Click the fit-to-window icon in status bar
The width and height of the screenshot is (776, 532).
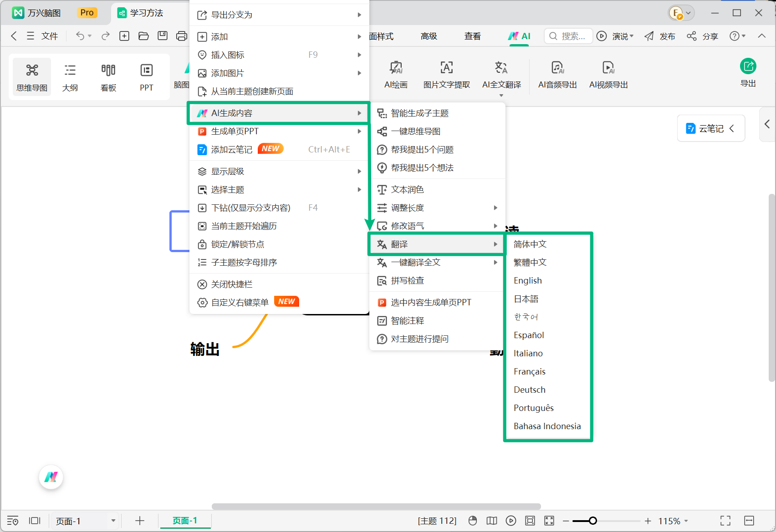tap(530, 521)
